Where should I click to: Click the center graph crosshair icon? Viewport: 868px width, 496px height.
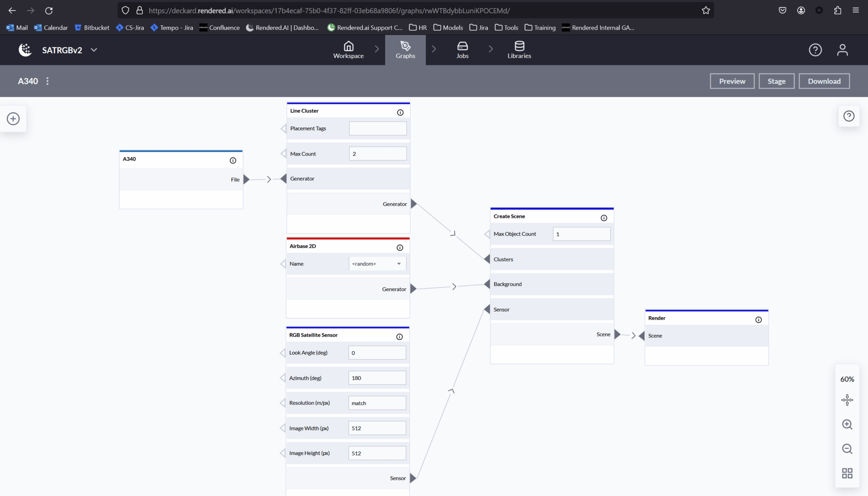click(847, 400)
